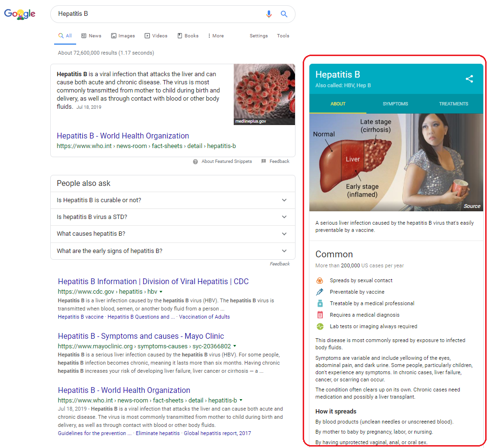Click the 'Also called: HBV, Hep B' subtitle
The height and width of the screenshot is (448, 489).
point(343,85)
